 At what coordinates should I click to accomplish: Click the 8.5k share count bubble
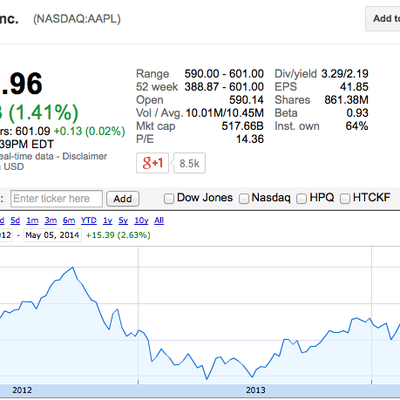tap(189, 163)
